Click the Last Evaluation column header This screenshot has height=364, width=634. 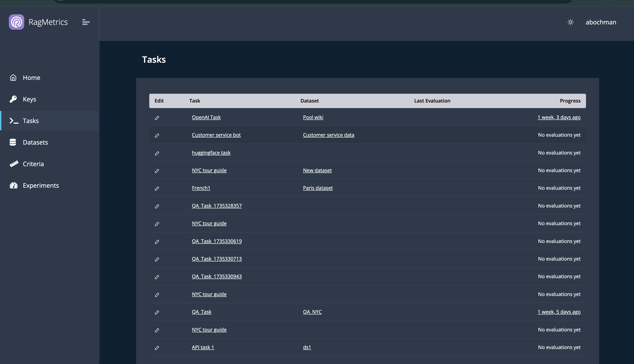pyautogui.click(x=432, y=101)
